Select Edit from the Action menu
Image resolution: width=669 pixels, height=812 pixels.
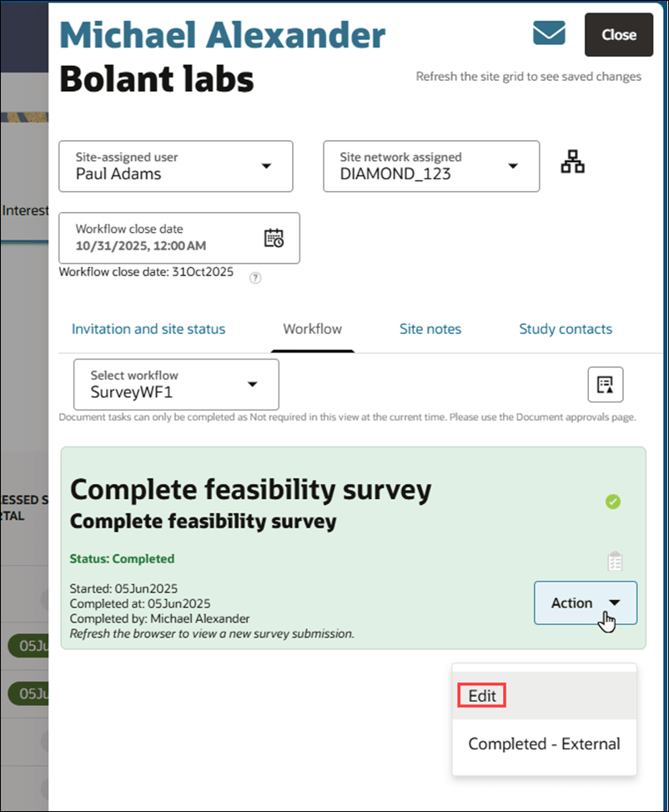(x=481, y=693)
